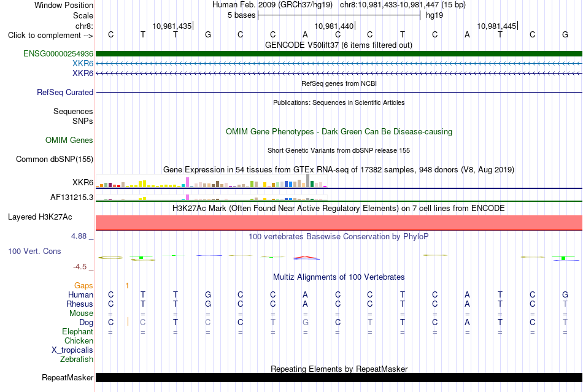This screenshot has height=392, width=583.
Task: Click the chr8:10,981,433-10,981,447 (15 bp) position text
Action: pos(403,5)
